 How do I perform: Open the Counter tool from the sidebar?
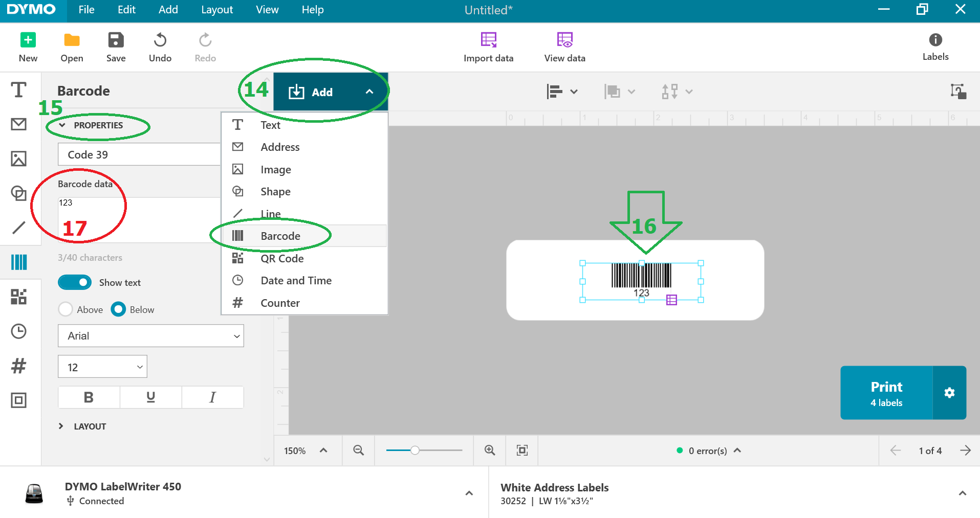coord(18,366)
